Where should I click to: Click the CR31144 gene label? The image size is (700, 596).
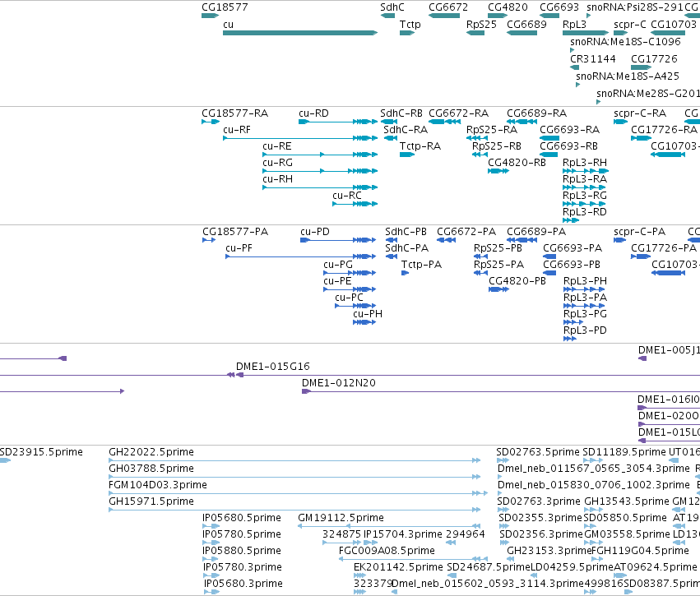click(593, 59)
